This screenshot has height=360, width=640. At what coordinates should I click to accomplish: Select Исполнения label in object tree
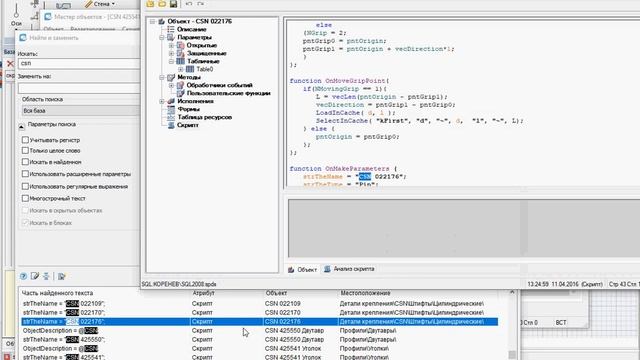coord(196,101)
